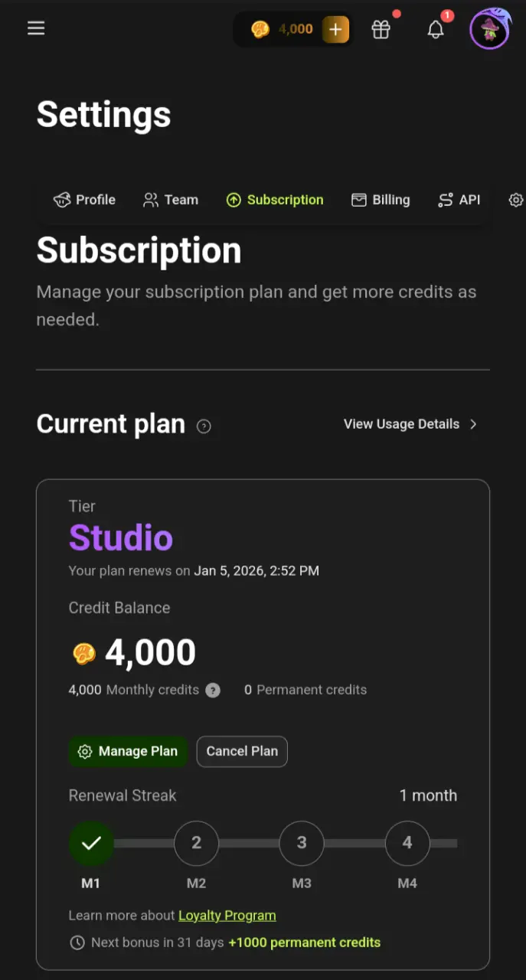Viewport: 526px width, 980px height.
Task: Click the info icon beside Current plan
Action: pos(204,426)
